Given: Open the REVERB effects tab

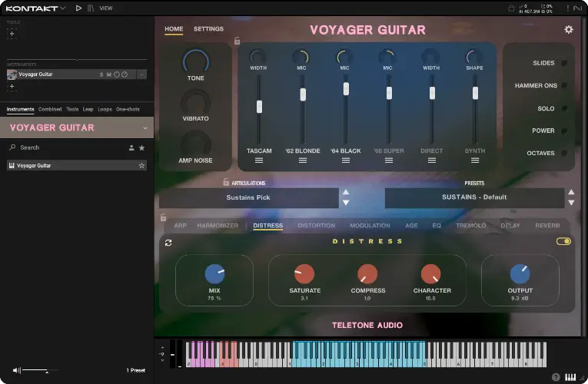Looking at the screenshot, I should coord(547,226).
